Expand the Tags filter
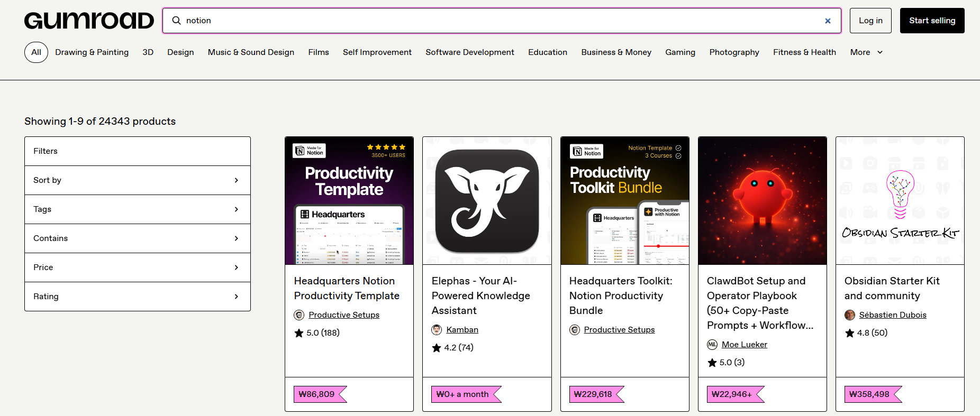980x416 pixels. point(138,209)
